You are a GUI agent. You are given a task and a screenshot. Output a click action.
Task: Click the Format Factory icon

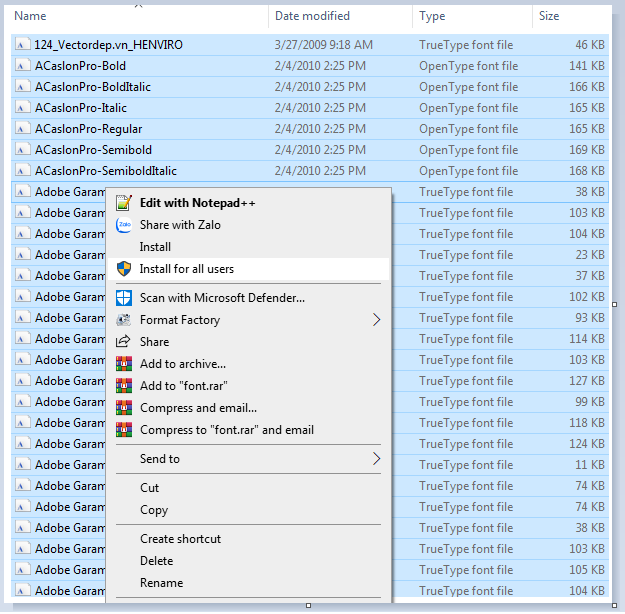(x=124, y=320)
